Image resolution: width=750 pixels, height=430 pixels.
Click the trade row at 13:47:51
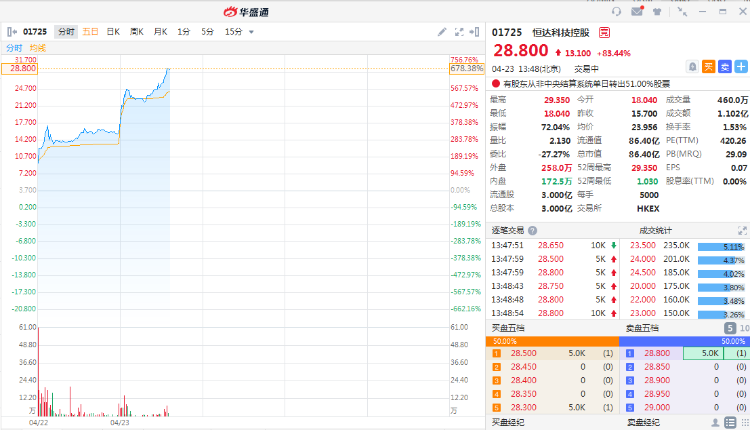click(x=553, y=245)
